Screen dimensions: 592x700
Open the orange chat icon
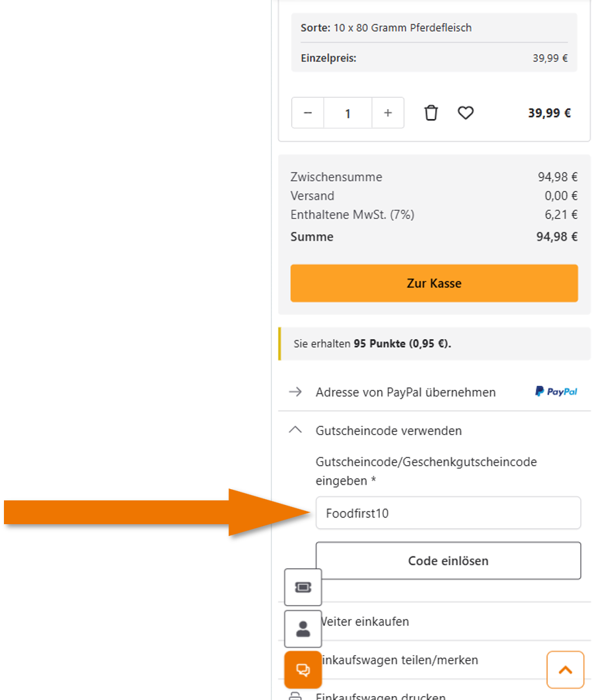(x=303, y=670)
